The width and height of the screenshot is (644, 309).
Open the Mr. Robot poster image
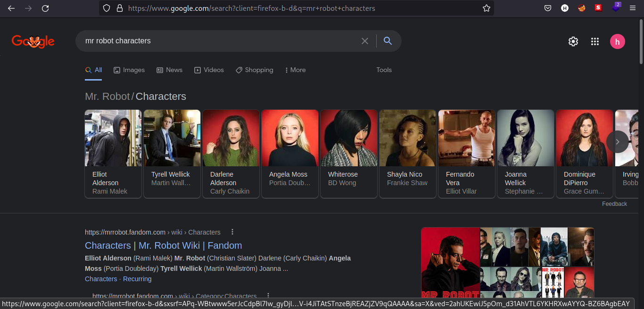tap(450, 263)
